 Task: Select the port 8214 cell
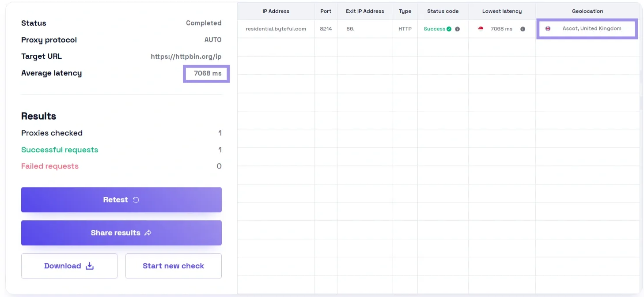click(x=326, y=29)
